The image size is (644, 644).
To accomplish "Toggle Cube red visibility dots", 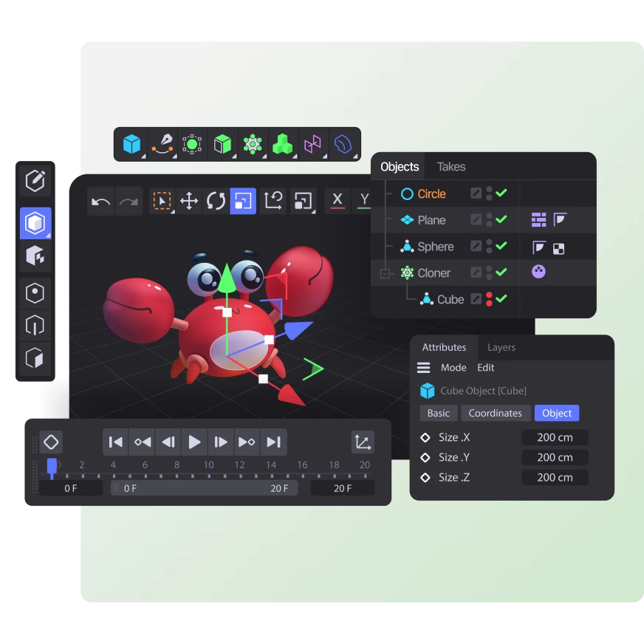I will pos(489,299).
